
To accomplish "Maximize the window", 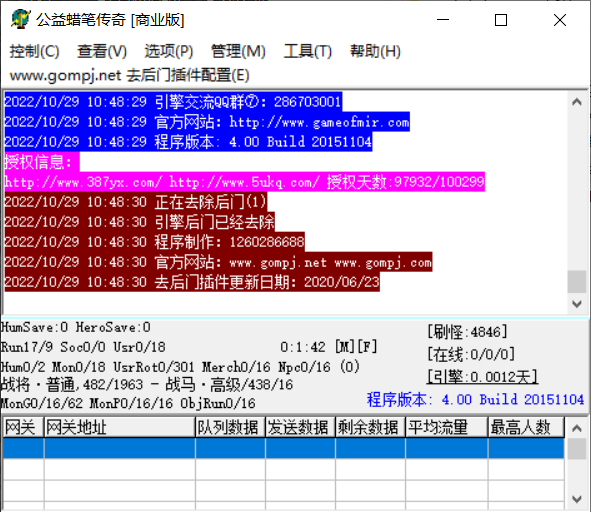I will point(501,20).
